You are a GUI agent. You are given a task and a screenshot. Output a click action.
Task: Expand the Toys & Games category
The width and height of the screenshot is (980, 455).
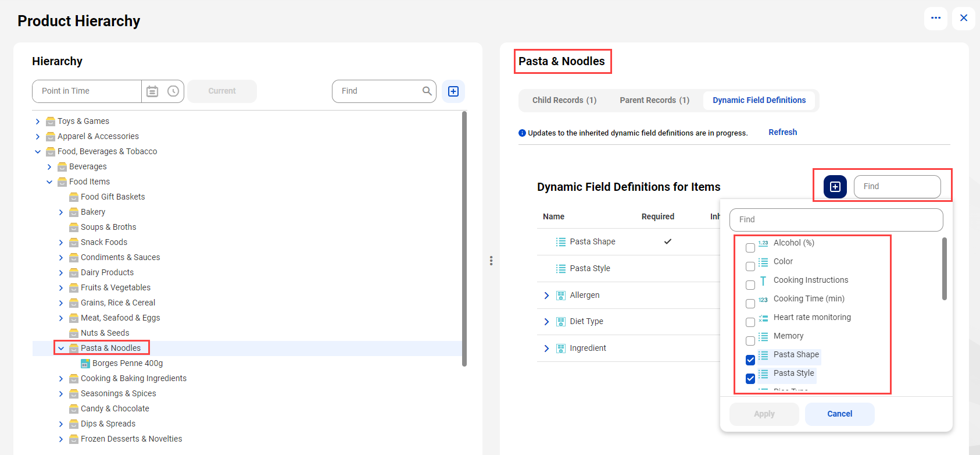click(38, 122)
